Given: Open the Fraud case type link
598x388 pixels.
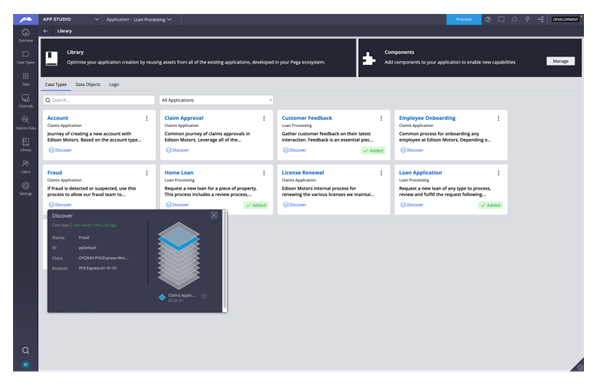Looking at the screenshot, I should (x=55, y=172).
